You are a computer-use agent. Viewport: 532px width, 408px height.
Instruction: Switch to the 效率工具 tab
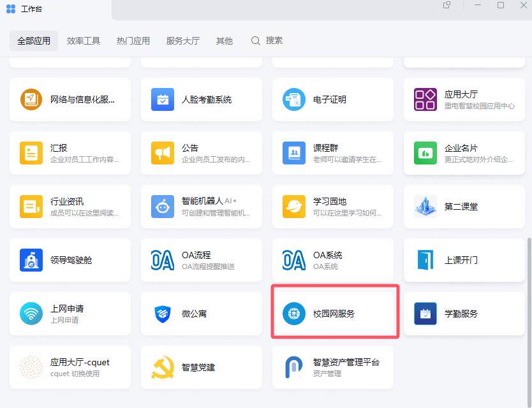[84, 41]
